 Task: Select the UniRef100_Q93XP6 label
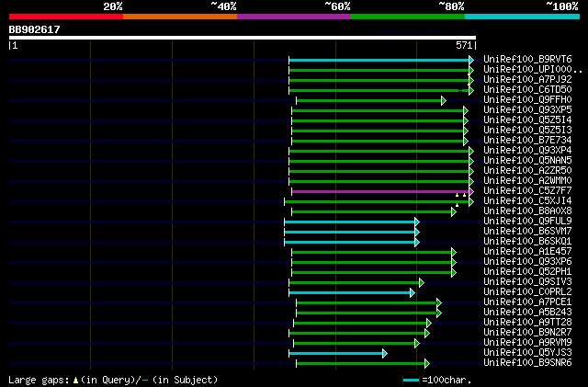pos(527,262)
